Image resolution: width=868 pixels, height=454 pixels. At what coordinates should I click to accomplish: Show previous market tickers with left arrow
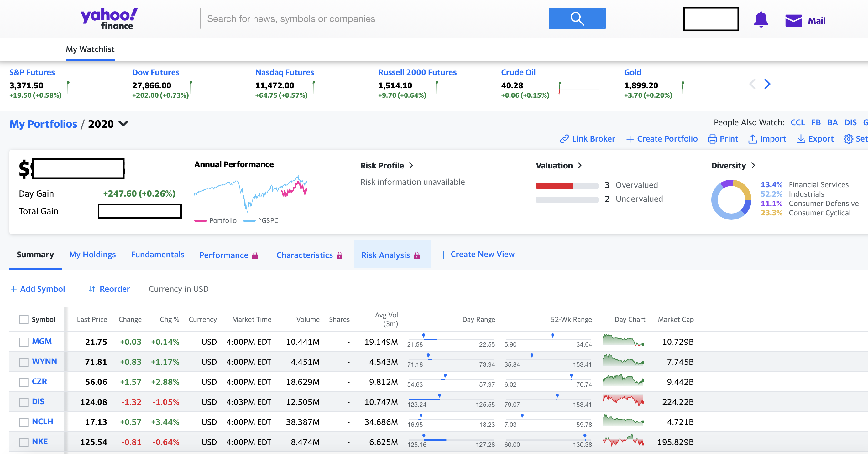coord(752,84)
